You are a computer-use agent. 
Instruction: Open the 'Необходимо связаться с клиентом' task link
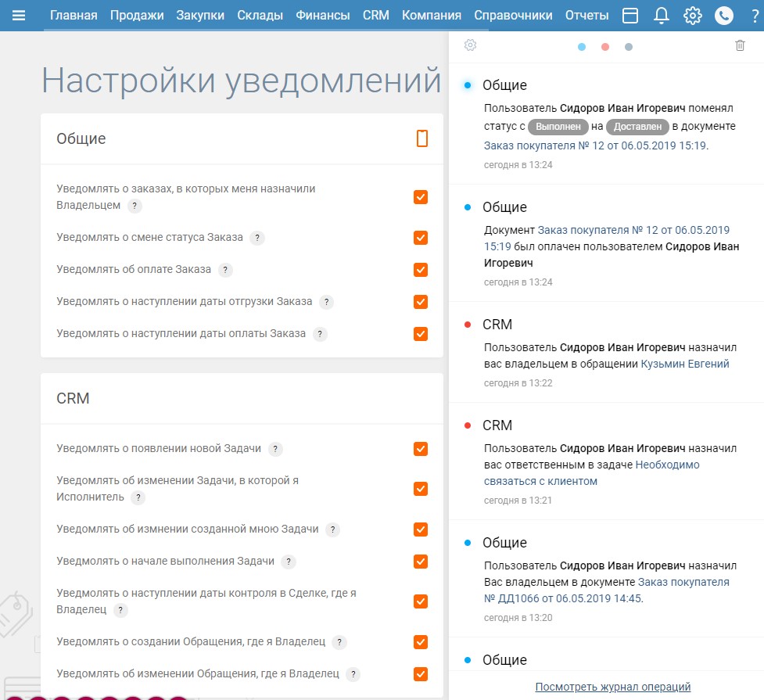coord(667,465)
